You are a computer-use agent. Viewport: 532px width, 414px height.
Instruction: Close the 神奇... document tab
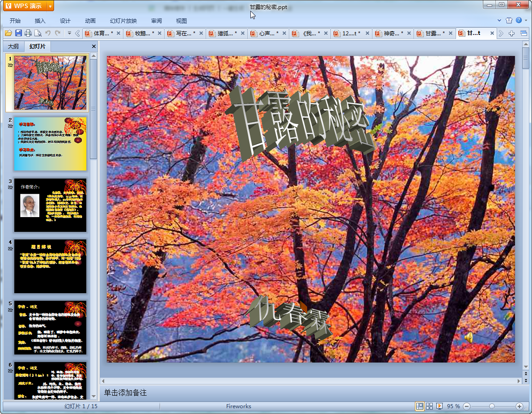click(409, 33)
